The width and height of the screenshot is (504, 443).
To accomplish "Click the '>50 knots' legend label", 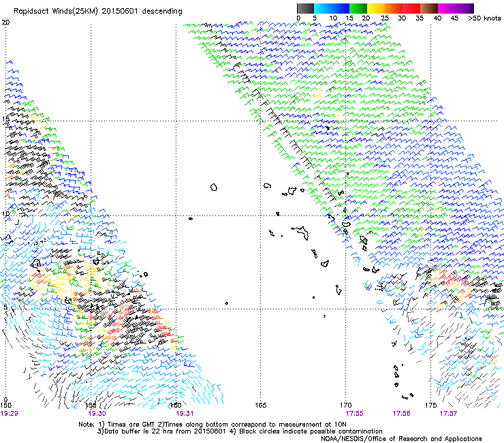I will click(484, 18).
